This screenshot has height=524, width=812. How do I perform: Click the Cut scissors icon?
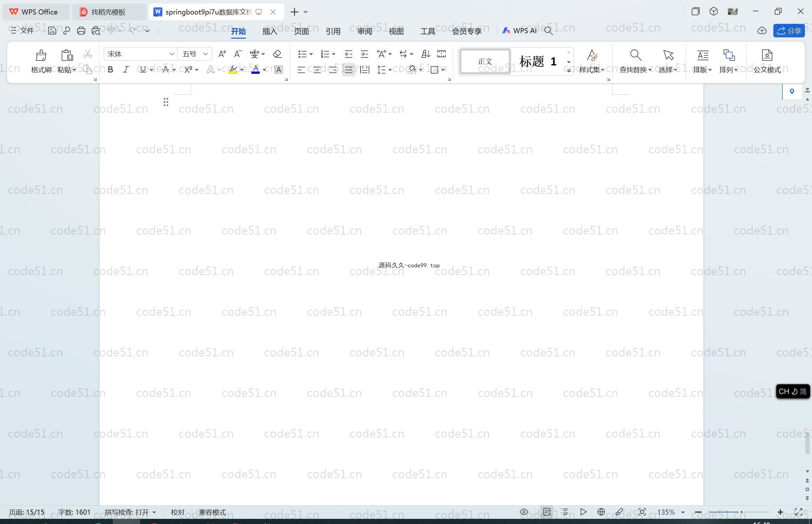(88, 54)
